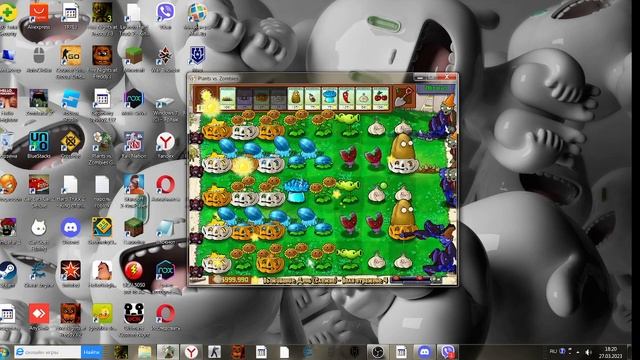Open the system tray volume icon
Image resolution: width=640 pixels, height=360 pixels.
pos(588,352)
